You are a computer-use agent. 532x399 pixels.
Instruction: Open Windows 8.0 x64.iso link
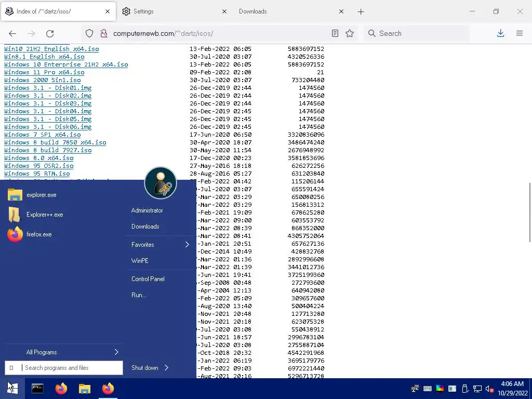coord(38,158)
